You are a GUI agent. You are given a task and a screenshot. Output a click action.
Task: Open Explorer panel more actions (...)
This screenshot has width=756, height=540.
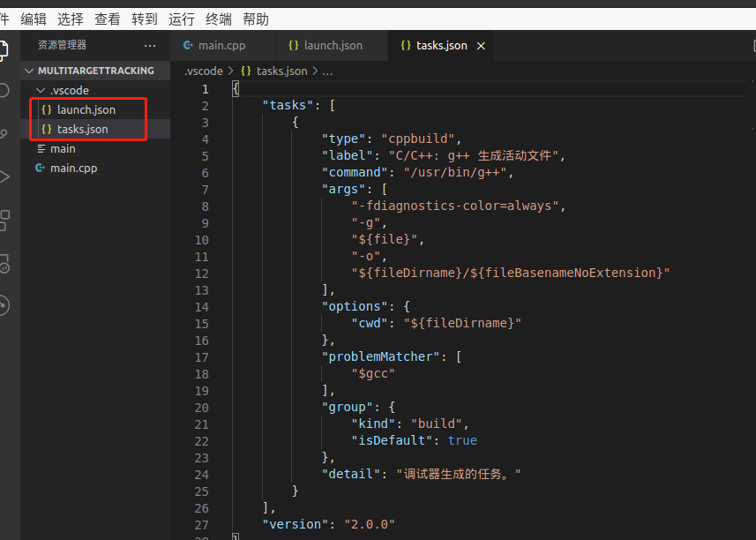pos(150,46)
